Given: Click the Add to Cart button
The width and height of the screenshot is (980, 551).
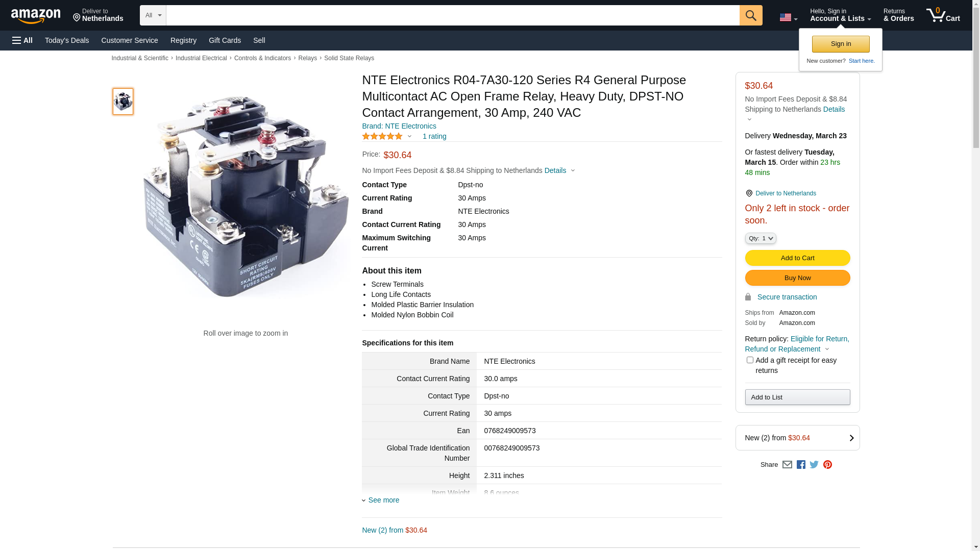Looking at the screenshot, I should 797,258.
